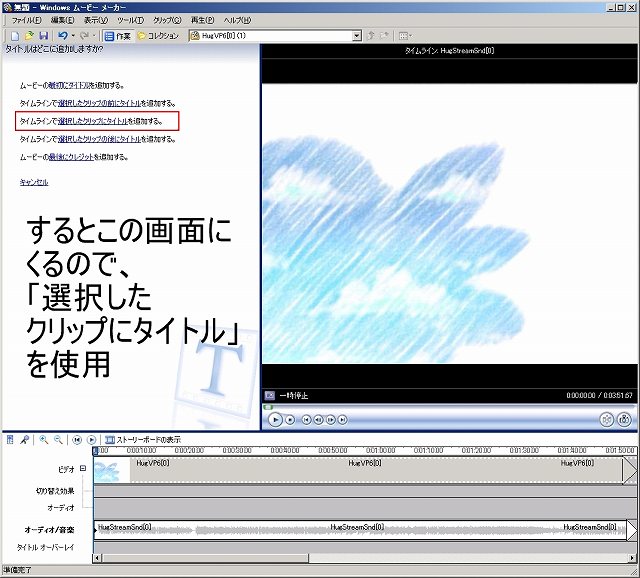Click the timeline scrollbar right arrow
This screenshot has width=640, height=578.
click(x=633, y=558)
